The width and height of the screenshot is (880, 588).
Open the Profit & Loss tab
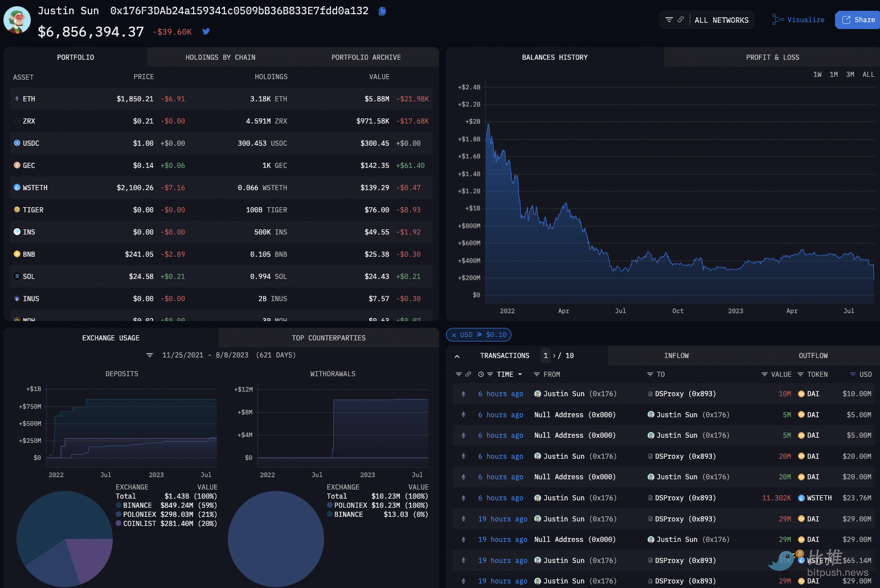pyautogui.click(x=772, y=57)
